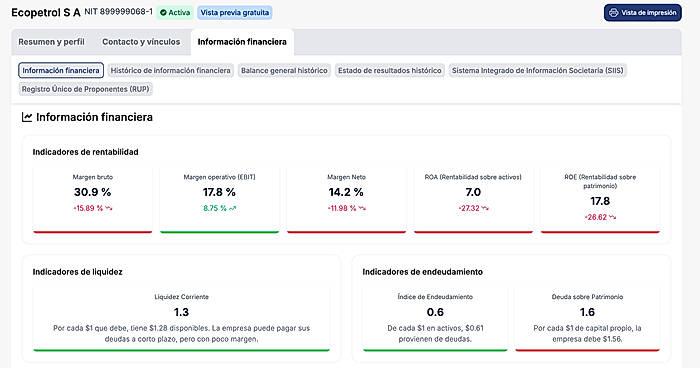Click the 8.75 % change figure
The width and height of the screenshot is (700, 368).
pos(215,208)
